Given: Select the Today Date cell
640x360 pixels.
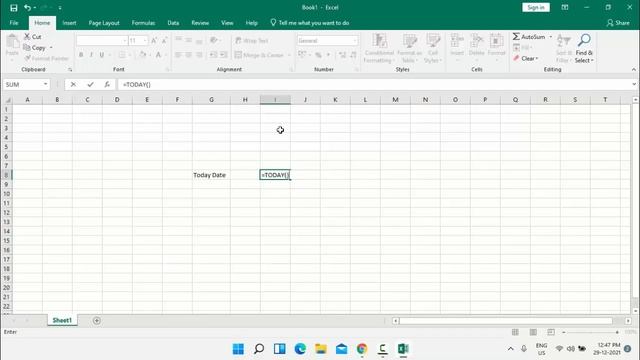Looking at the screenshot, I should (x=211, y=175).
